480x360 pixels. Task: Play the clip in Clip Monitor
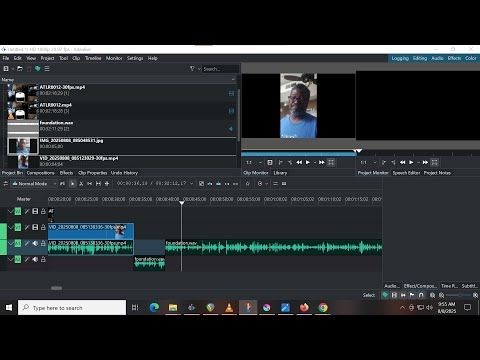click(308, 162)
